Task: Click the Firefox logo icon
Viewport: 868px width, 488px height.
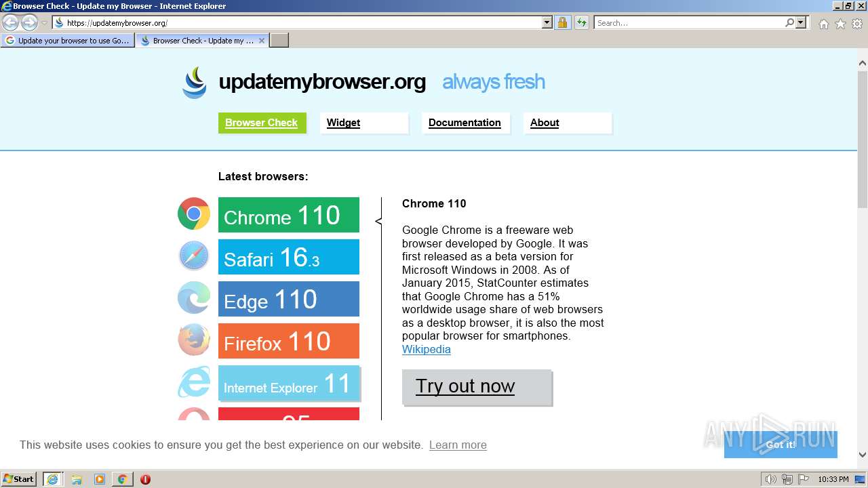Action: tap(194, 340)
